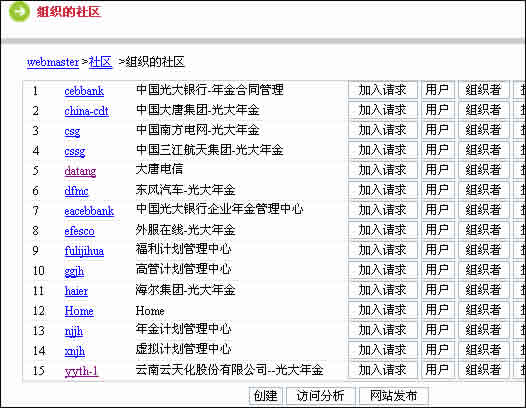The height and width of the screenshot is (408, 526).
Task: Click 用户 button in the cssg row
Action: coord(437,150)
